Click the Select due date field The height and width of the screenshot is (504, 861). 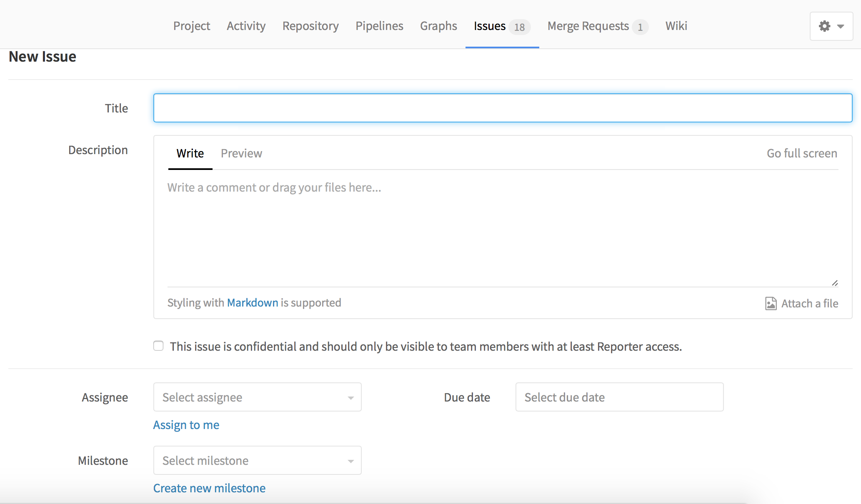[x=619, y=397]
